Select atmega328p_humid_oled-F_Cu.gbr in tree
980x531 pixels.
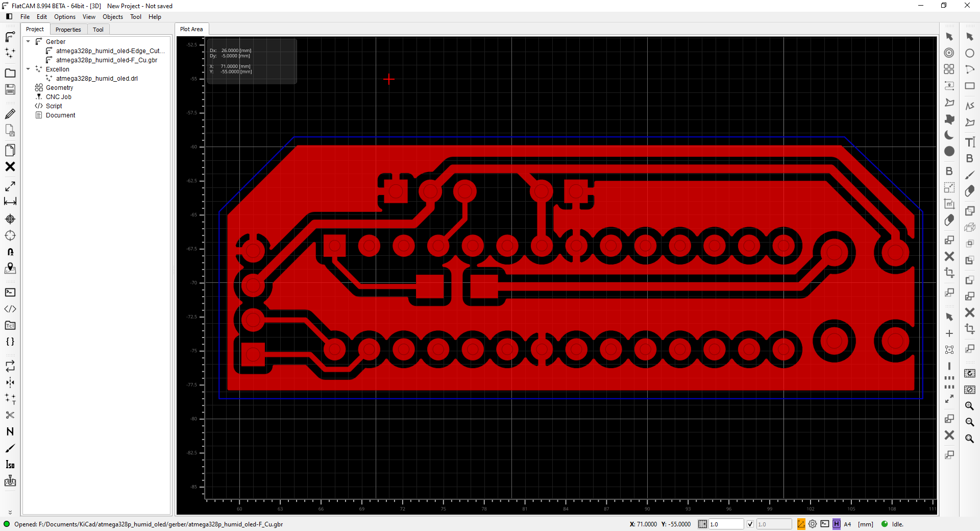click(107, 60)
